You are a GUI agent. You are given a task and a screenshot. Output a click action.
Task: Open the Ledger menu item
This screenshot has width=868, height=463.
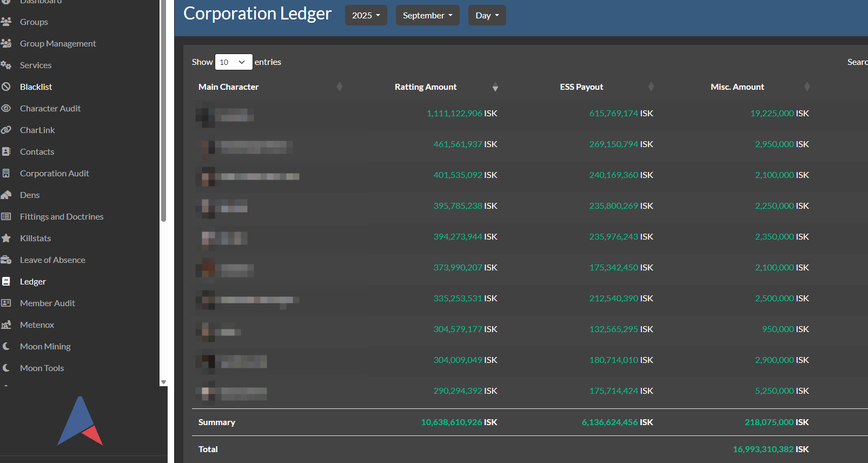coord(33,281)
